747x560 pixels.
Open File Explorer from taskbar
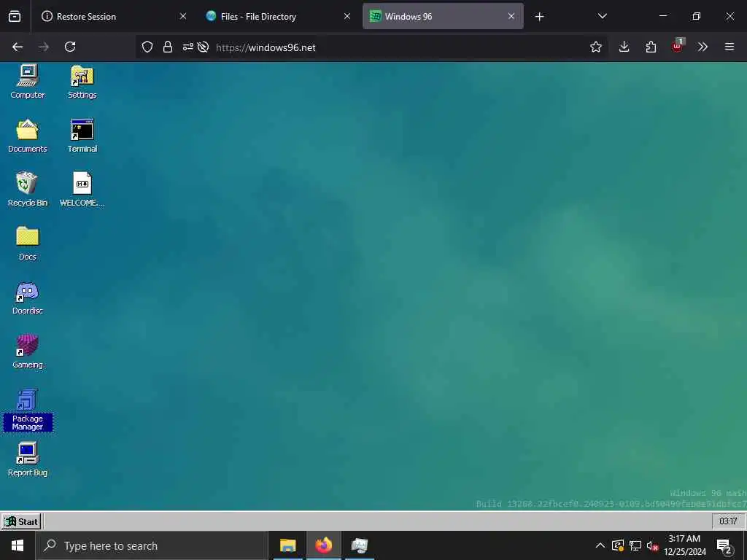287,545
